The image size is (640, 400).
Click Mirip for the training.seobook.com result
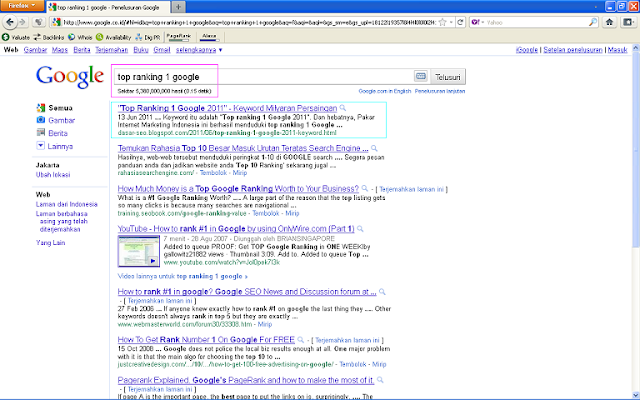[x=292, y=213]
